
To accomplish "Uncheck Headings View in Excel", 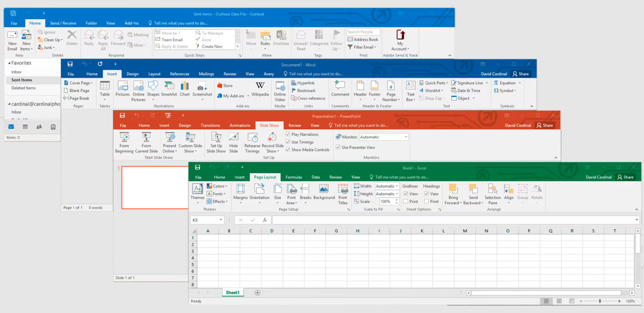I will pos(427,194).
